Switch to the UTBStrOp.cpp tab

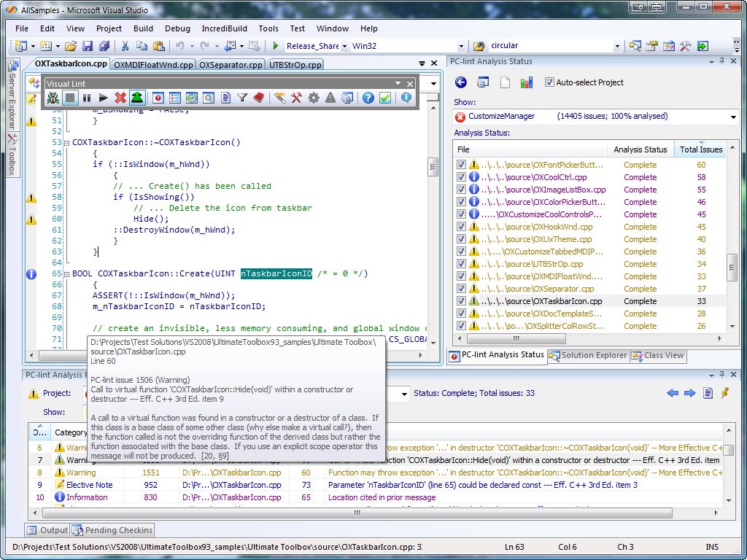pyautogui.click(x=295, y=65)
